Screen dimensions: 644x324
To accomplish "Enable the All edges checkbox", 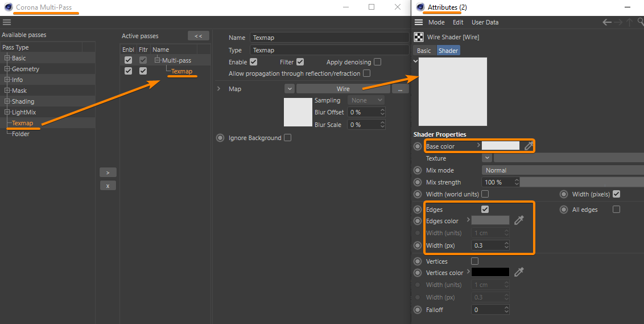I will 616,210.
